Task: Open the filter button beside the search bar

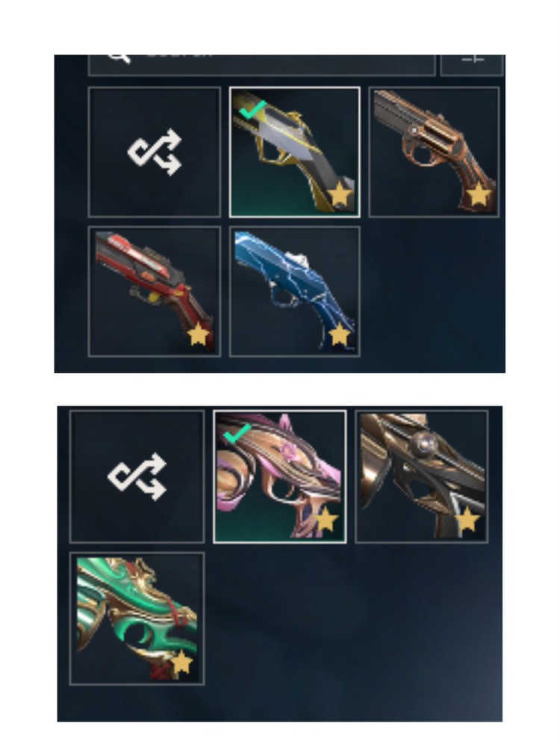Action: tap(472, 65)
